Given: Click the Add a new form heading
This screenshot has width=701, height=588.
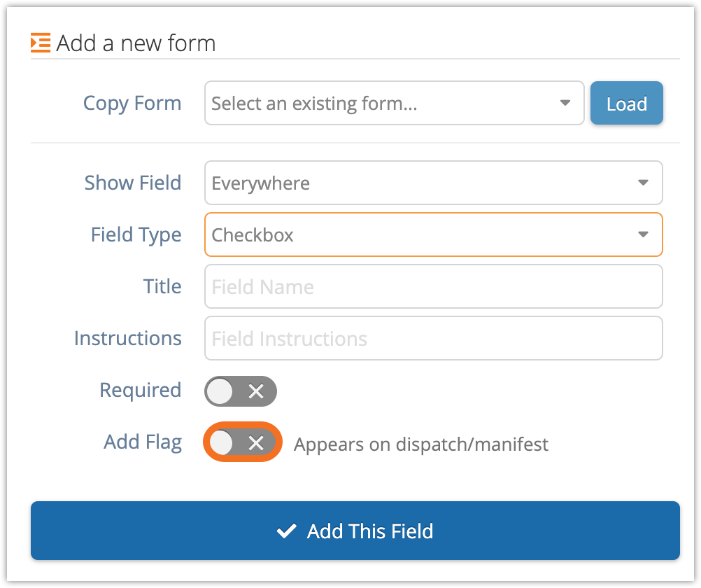Looking at the screenshot, I should [x=136, y=43].
